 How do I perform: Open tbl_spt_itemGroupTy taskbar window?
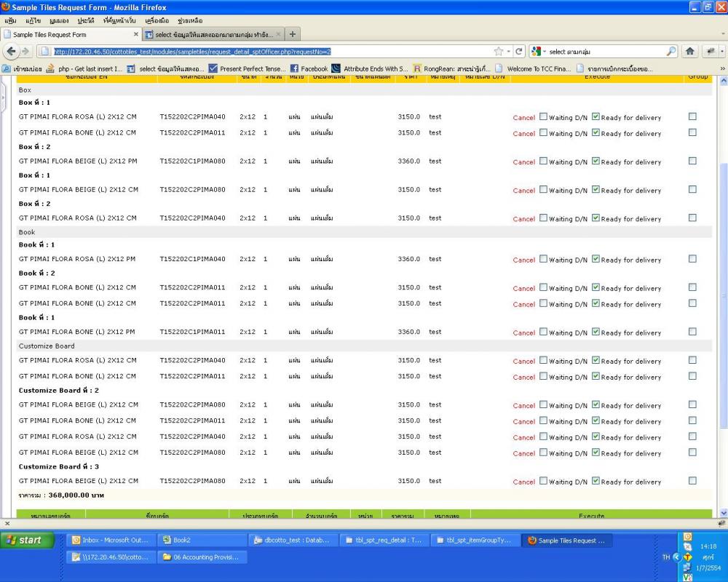click(x=475, y=541)
